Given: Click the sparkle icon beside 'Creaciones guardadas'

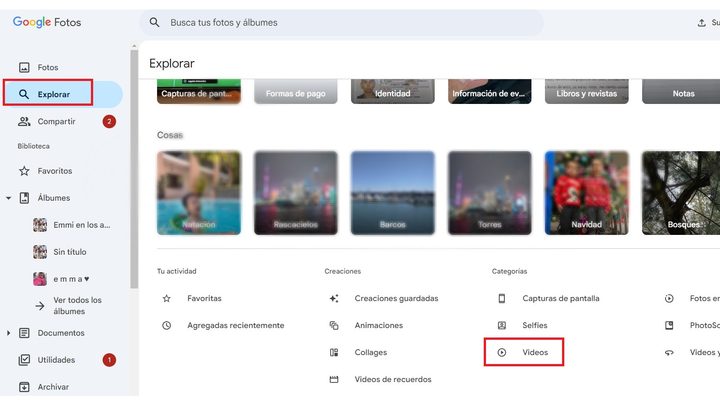Looking at the screenshot, I should [334, 298].
